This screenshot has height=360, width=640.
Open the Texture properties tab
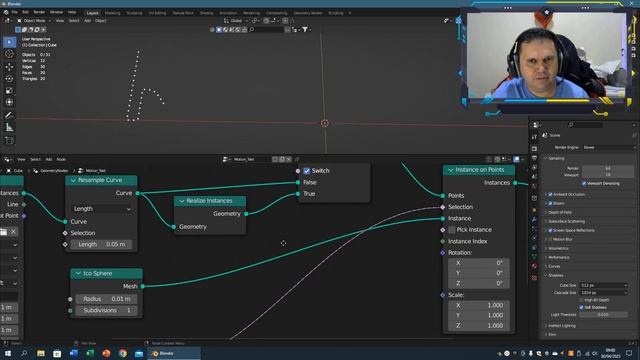coord(534,278)
